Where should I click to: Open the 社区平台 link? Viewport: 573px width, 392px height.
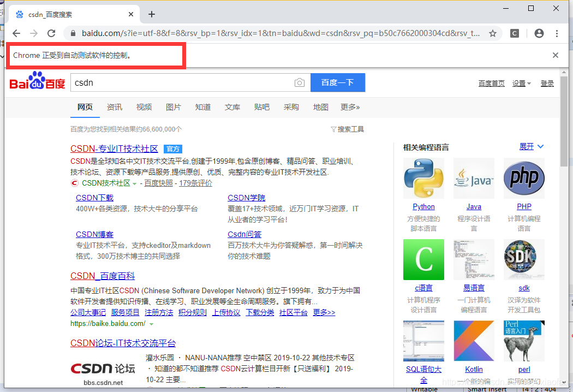click(x=294, y=313)
